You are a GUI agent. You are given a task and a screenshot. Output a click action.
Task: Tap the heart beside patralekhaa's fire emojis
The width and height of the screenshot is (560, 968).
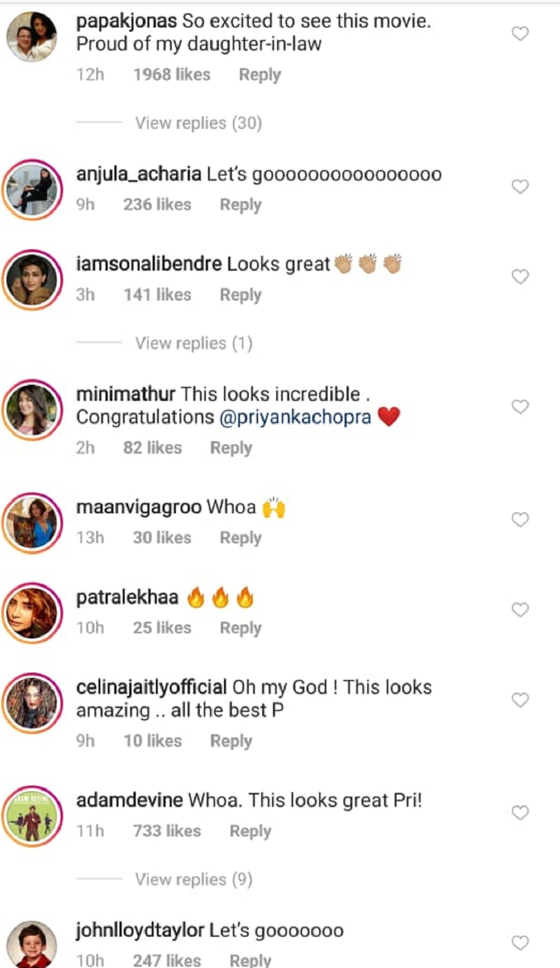[520, 610]
